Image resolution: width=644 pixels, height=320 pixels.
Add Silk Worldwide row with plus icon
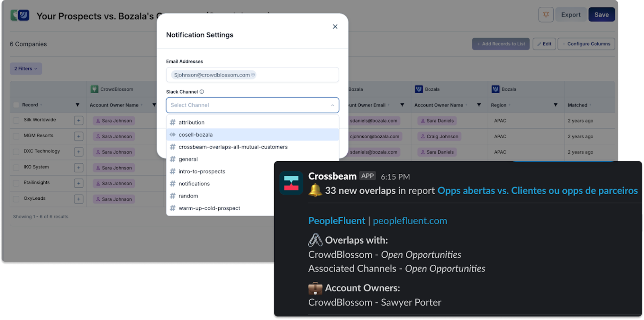tap(79, 120)
